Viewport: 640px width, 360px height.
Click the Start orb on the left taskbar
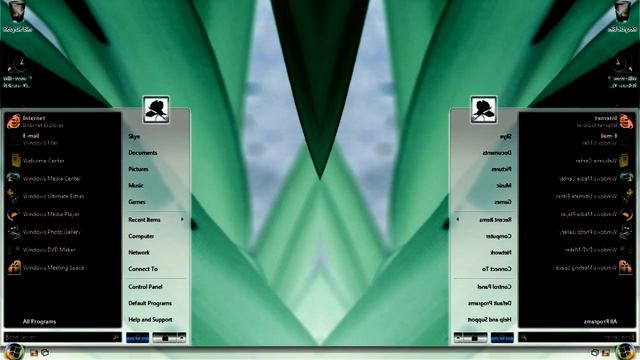tap(14, 352)
